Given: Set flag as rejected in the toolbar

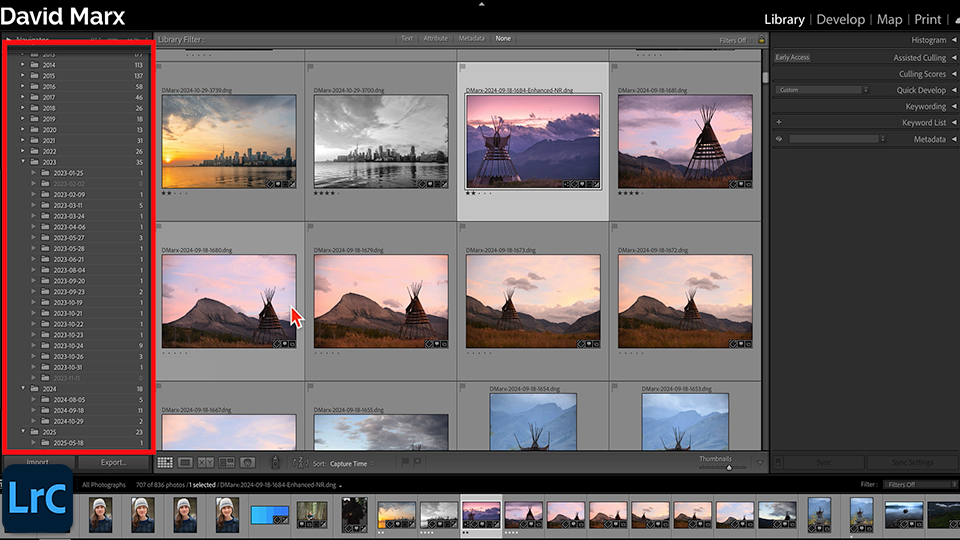Looking at the screenshot, I should click(x=417, y=462).
